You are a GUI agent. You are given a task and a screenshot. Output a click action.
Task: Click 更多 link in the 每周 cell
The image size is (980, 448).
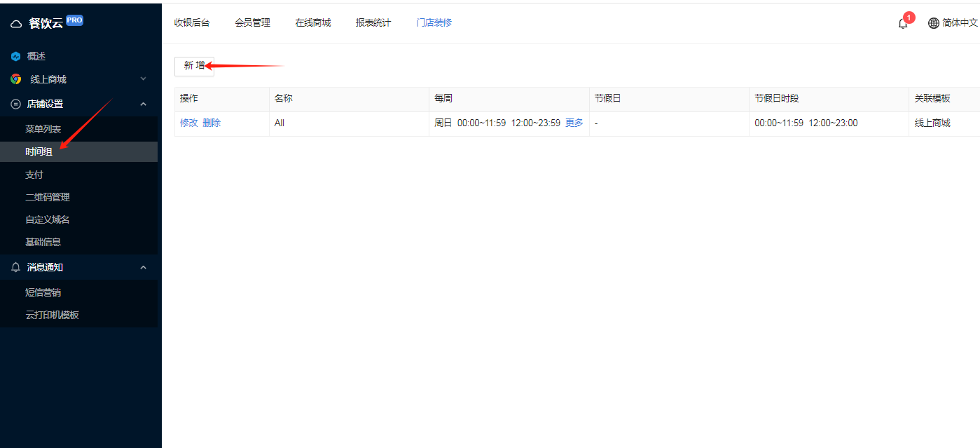[574, 123]
